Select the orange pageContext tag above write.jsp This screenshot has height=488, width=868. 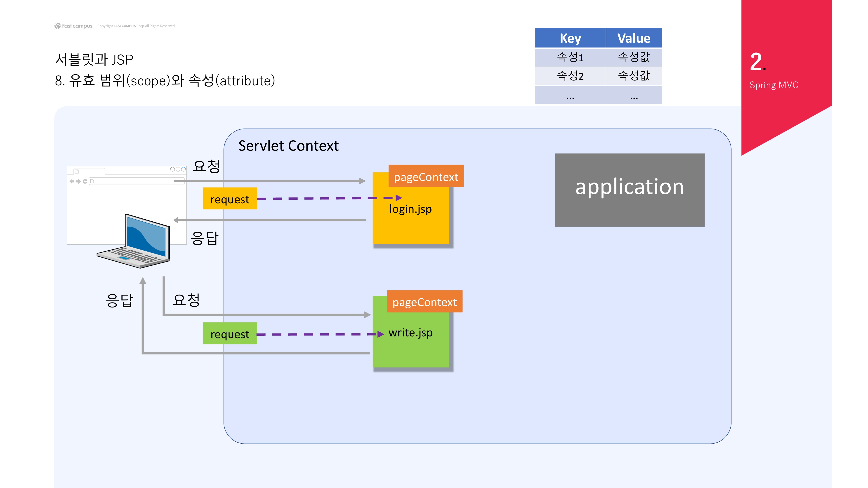425,301
